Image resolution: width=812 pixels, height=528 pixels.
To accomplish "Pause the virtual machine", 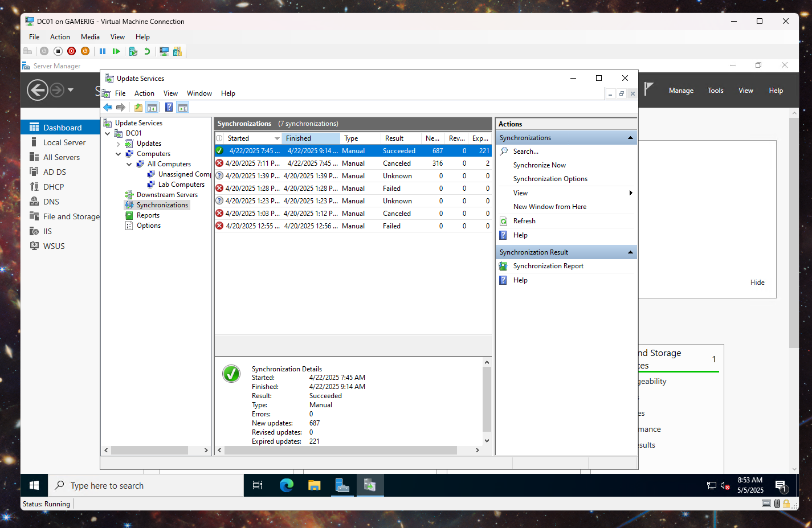I will click(x=103, y=51).
